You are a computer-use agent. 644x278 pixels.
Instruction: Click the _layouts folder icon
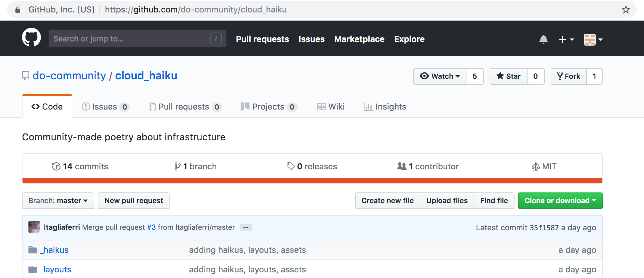[33, 270]
